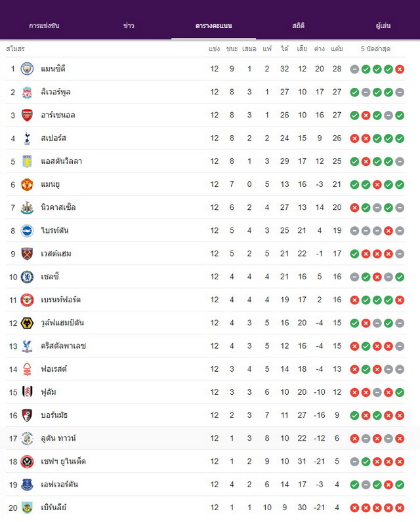
Task: Click the Everton club crest
Action: click(27, 485)
